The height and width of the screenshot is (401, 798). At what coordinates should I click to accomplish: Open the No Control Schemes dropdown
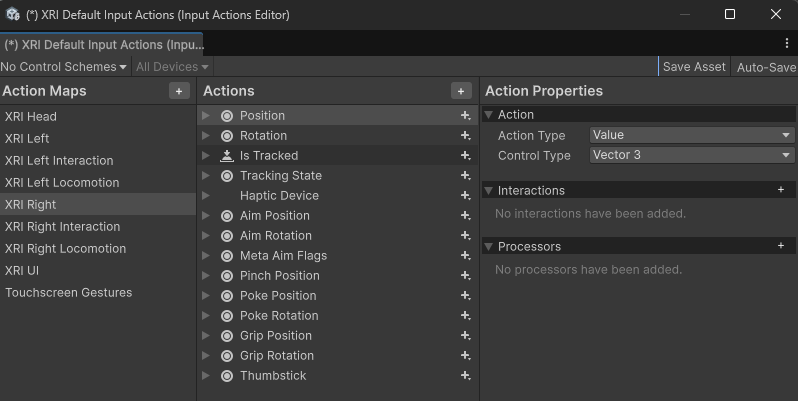[x=64, y=67]
